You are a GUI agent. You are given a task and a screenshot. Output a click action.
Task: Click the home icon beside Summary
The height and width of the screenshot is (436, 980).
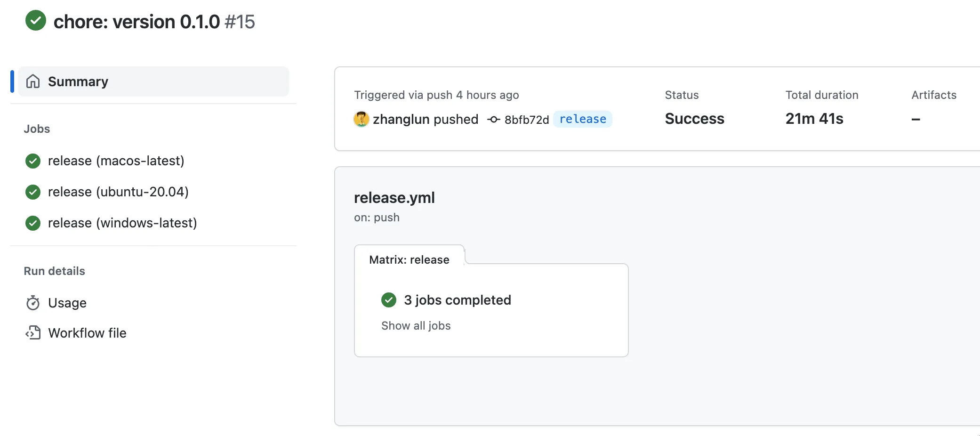(x=33, y=81)
